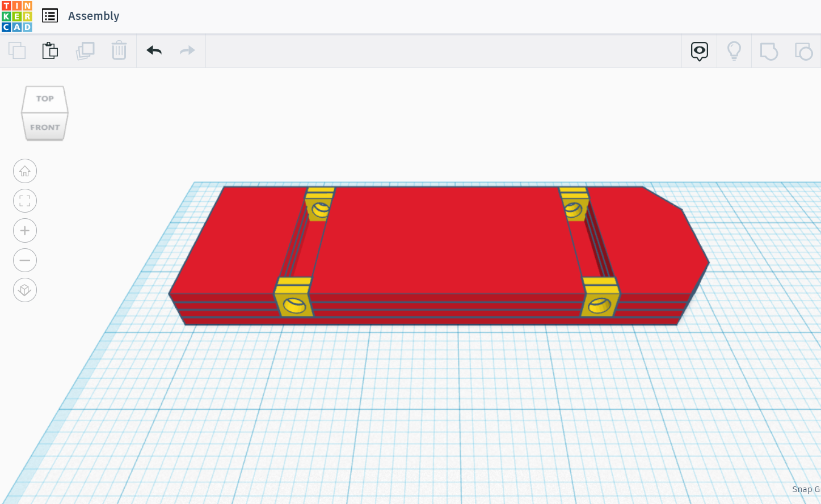Hide the selected shapes with the eye icon
821x504 pixels.
click(x=699, y=50)
